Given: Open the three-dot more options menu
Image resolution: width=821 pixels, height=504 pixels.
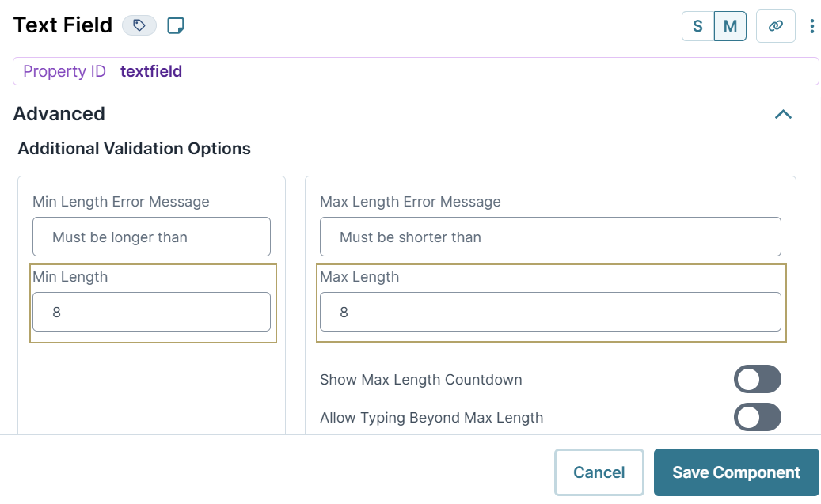Looking at the screenshot, I should [x=811, y=25].
